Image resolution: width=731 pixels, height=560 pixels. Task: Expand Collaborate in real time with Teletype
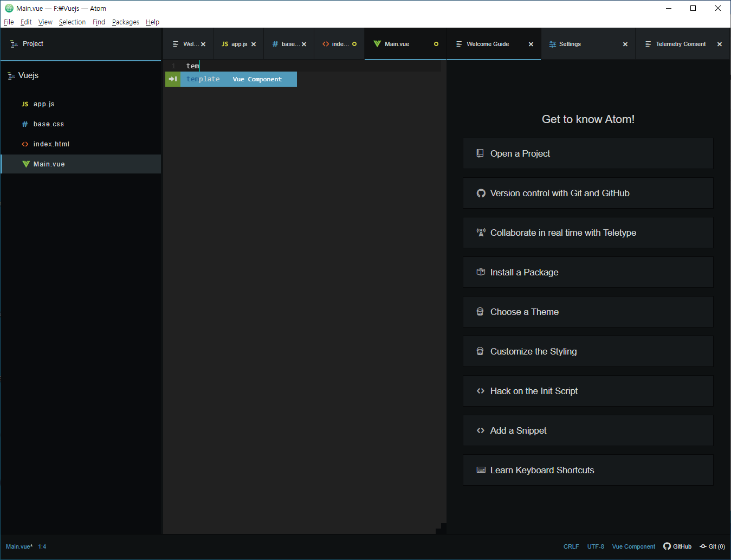pyautogui.click(x=588, y=233)
